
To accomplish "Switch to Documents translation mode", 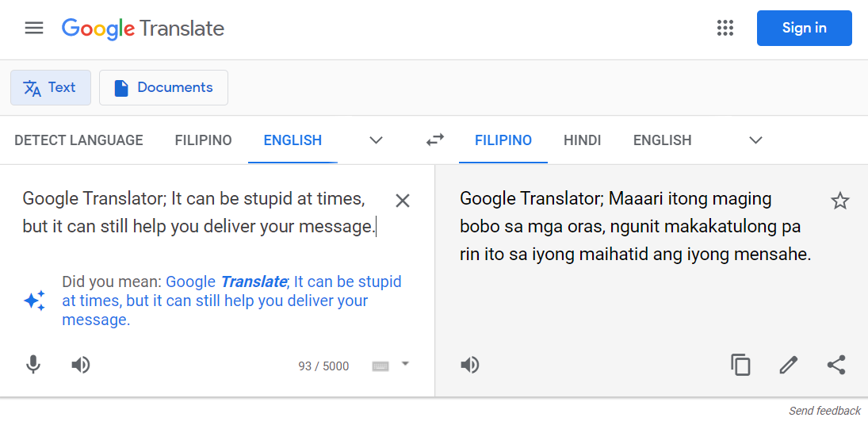I will (163, 87).
